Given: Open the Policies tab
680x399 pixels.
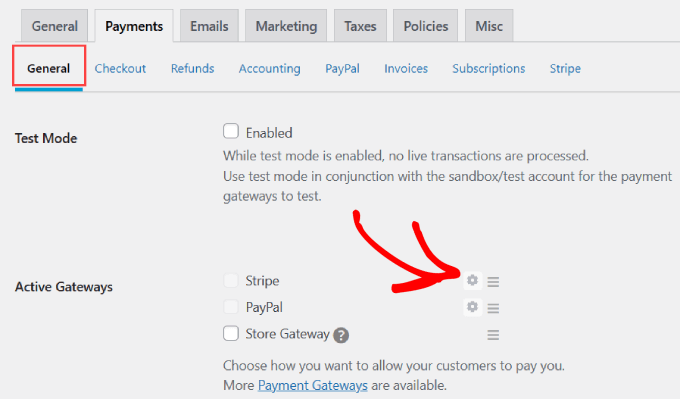Looking at the screenshot, I should point(425,26).
